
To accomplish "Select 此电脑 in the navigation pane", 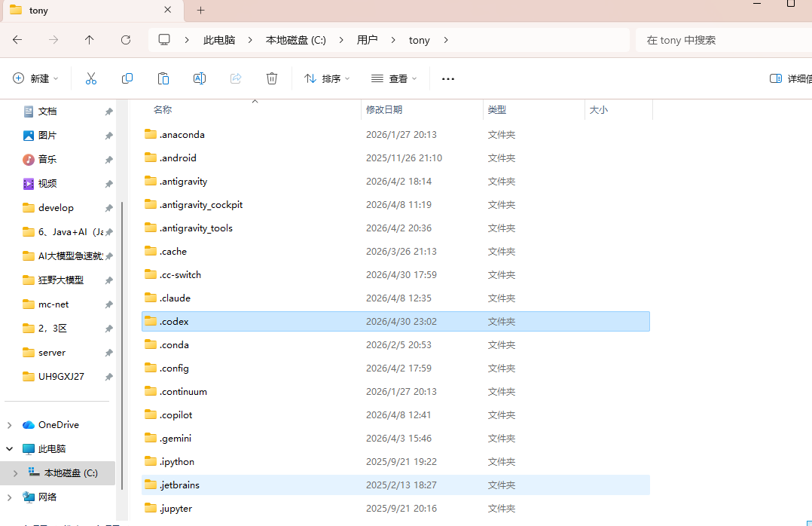I will (x=52, y=449).
